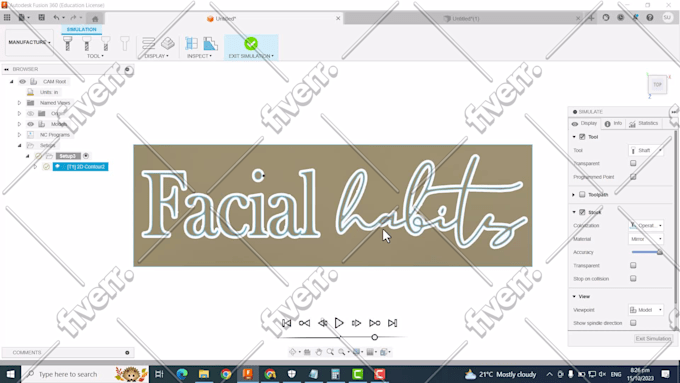Screen dimensions: 680x383
Task: Open the Home tab icon
Action: [x=95, y=18]
